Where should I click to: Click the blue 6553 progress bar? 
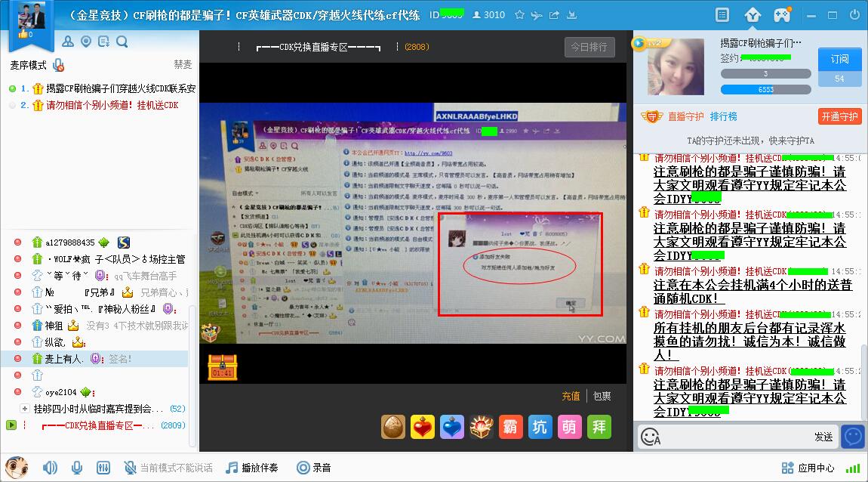coord(765,89)
